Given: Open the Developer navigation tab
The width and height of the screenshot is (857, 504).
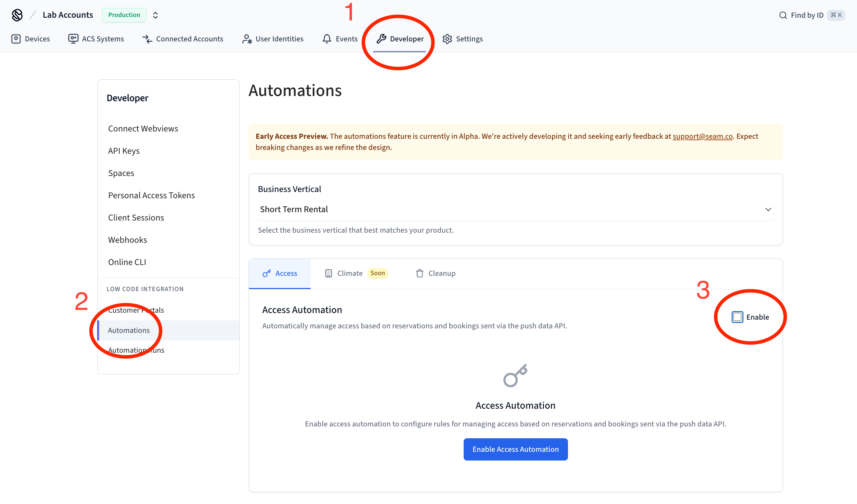Looking at the screenshot, I should tap(400, 39).
